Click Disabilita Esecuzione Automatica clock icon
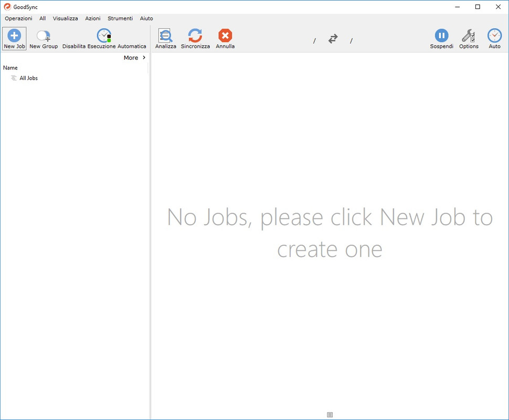 pos(104,35)
